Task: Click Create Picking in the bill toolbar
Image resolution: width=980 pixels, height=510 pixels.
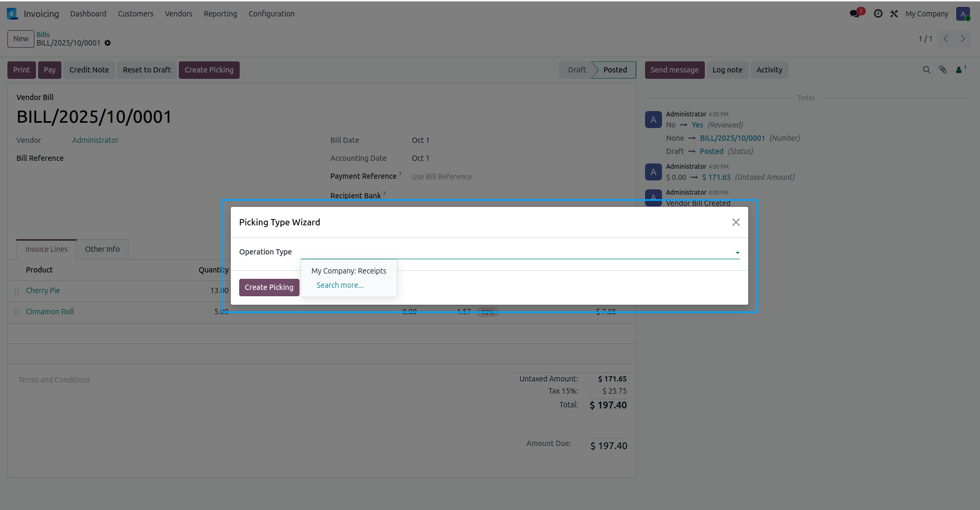Action: [209, 70]
